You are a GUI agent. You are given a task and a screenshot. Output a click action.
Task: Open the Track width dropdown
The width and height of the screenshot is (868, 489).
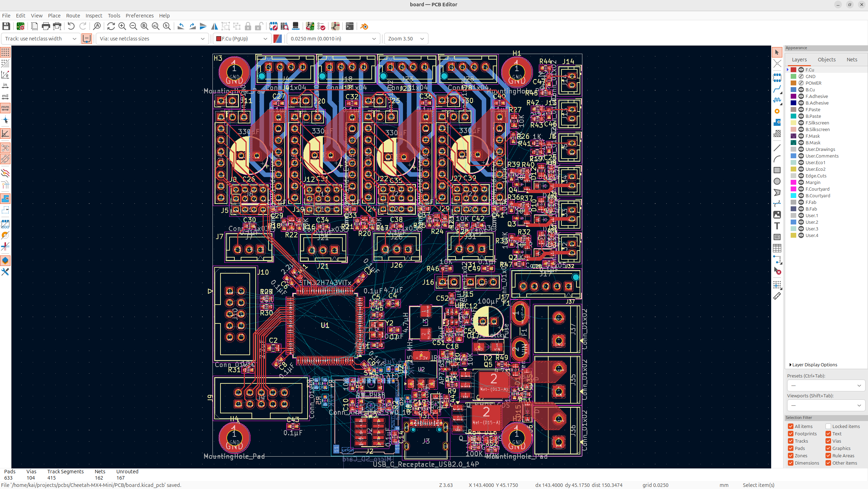(41, 39)
